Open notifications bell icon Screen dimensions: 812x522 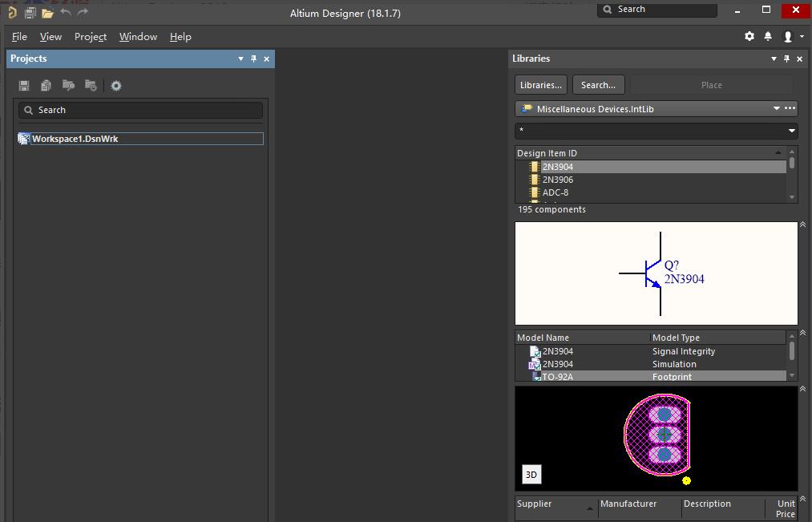point(768,36)
